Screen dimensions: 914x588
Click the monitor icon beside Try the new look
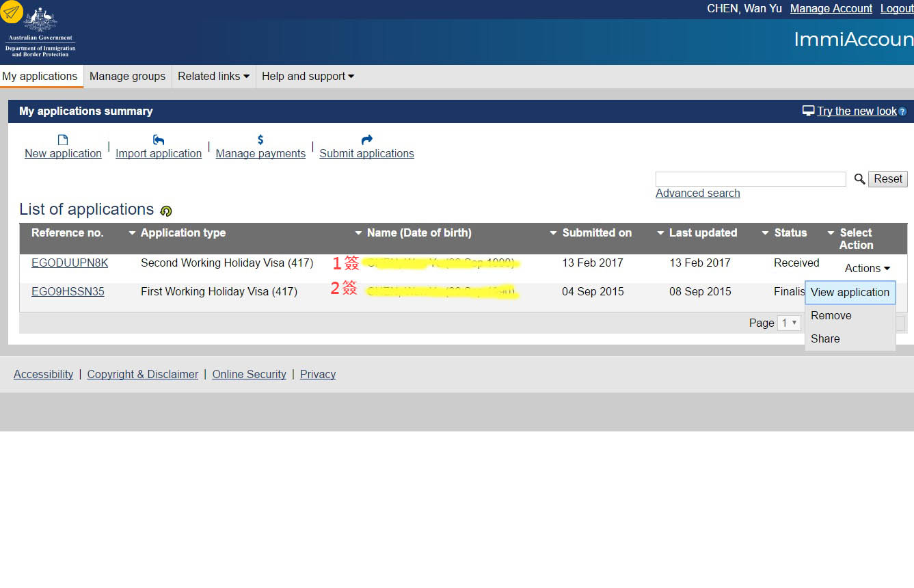pyautogui.click(x=809, y=111)
